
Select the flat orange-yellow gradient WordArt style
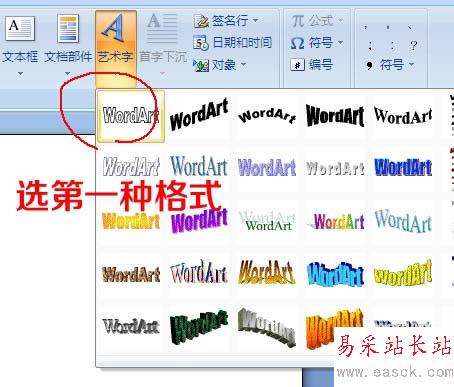pyautogui.click(x=131, y=221)
